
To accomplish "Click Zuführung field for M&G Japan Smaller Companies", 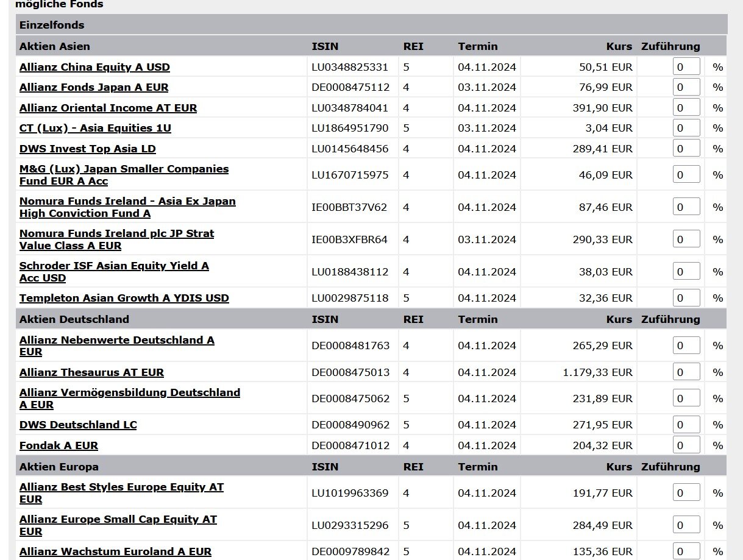I will pos(686,175).
